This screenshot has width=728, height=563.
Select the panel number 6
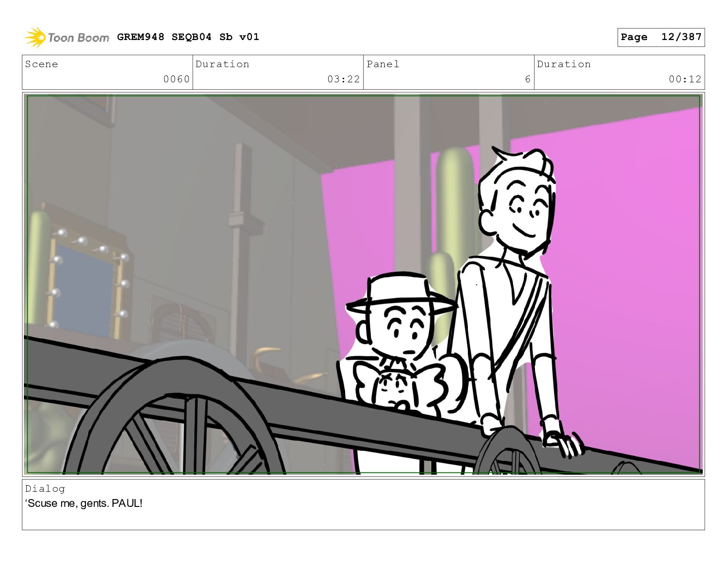click(x=528, y=79)
